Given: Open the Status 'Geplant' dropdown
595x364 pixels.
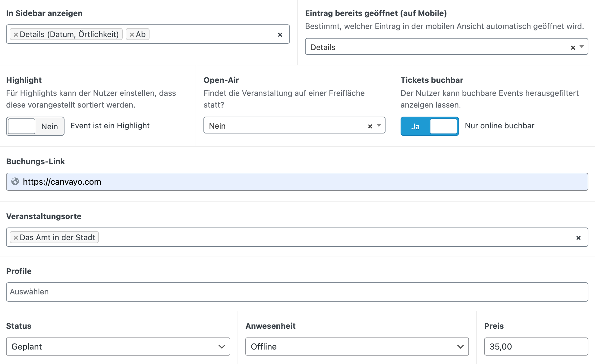Looking at the screenshot, I should coord(118,347).
